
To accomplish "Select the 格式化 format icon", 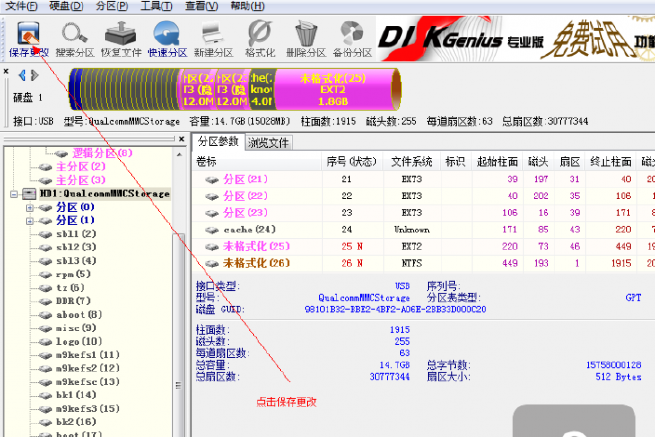I will [260, 39].
